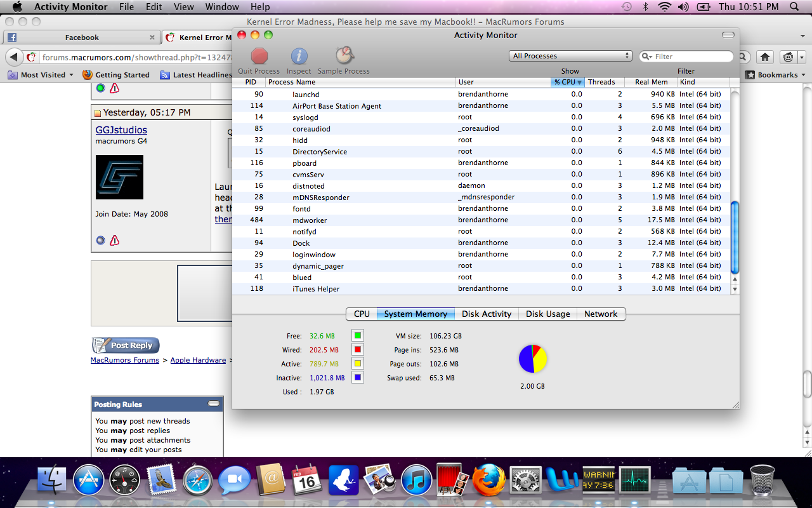Sort by the % CPU column header
Screen dimensions: 812x508
tap(567, 82)
